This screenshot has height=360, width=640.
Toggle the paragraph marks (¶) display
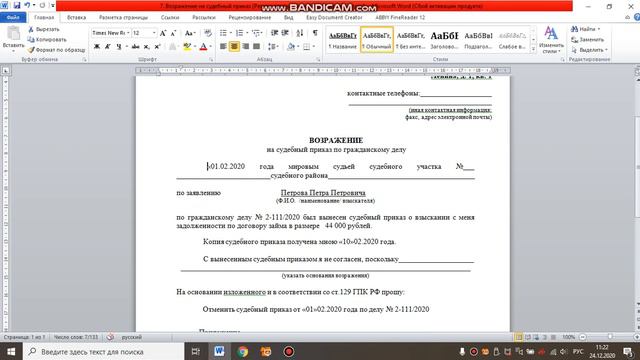tap(315, 33)
